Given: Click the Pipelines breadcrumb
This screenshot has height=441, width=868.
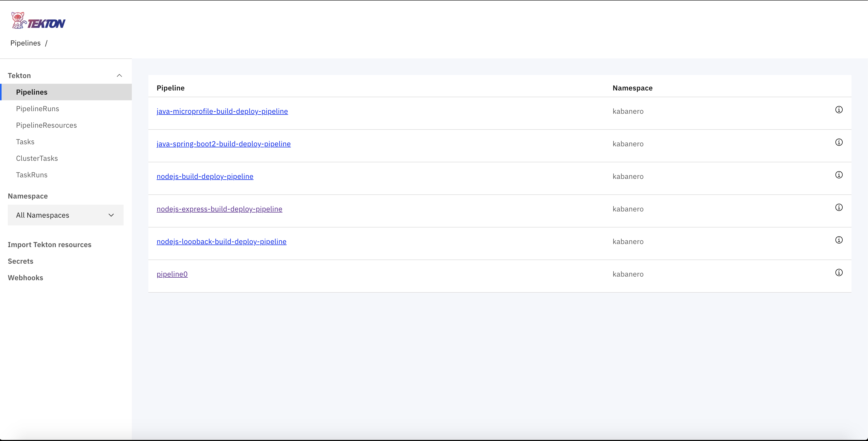Looking at the screenshot, I should point(25,43).
